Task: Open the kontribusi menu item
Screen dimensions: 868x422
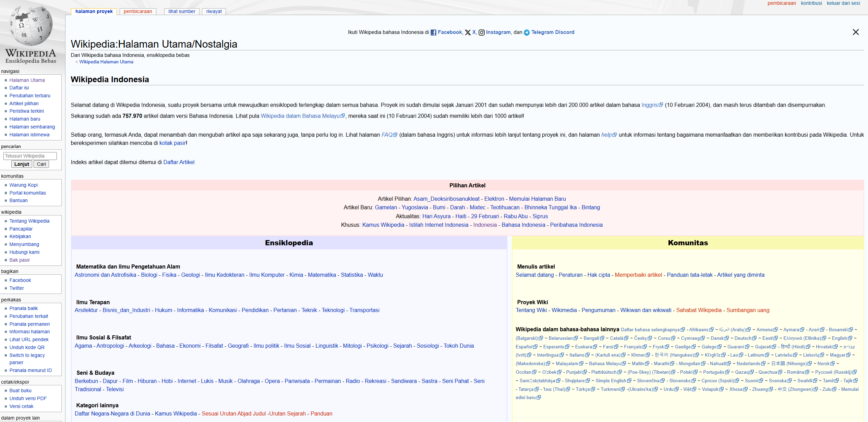Action: (x=811, y=3)
